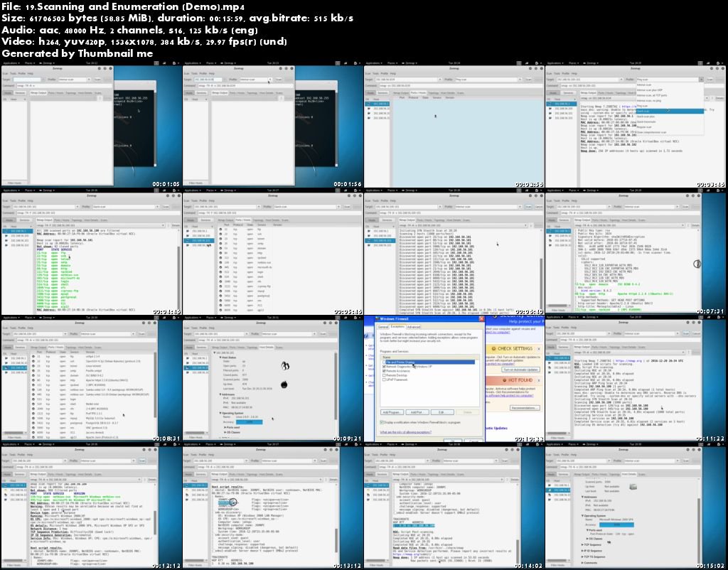
Task: Click Scan button in 00:09:21 frame
Action: [323, 334]
